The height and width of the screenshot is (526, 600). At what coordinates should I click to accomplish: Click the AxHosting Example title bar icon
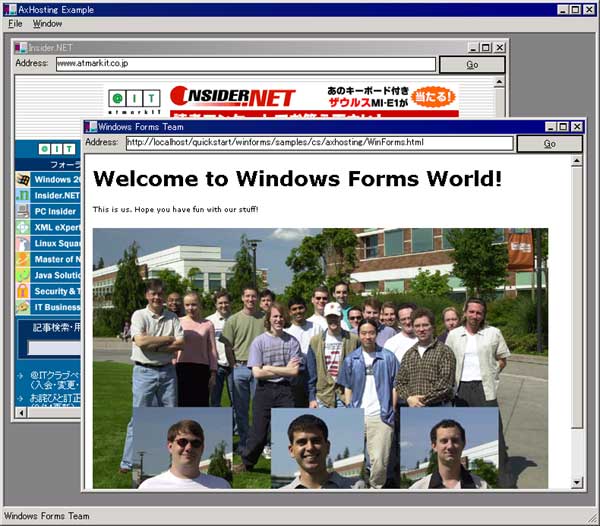10,9
